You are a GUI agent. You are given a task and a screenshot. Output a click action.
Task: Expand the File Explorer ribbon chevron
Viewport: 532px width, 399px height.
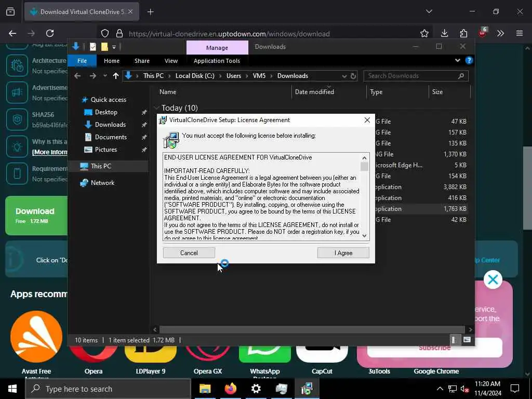point(457,60)
